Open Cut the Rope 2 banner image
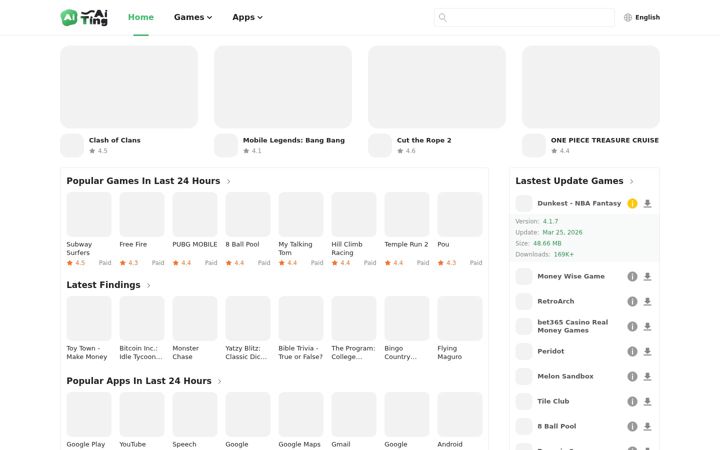 pos(437,87)
